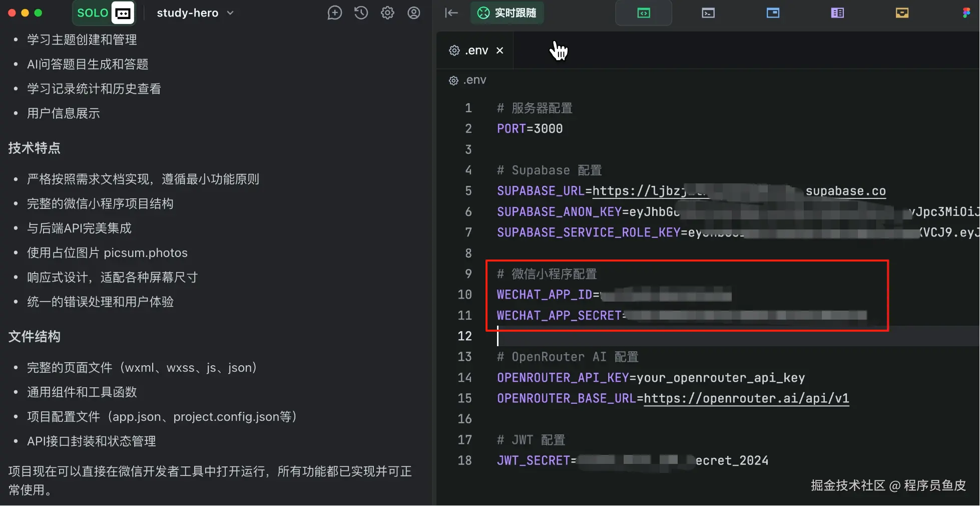Click the '使用占位图片 picsum.photos' bullet
This screenshot has height=506, width=980.
coord(107,253)
